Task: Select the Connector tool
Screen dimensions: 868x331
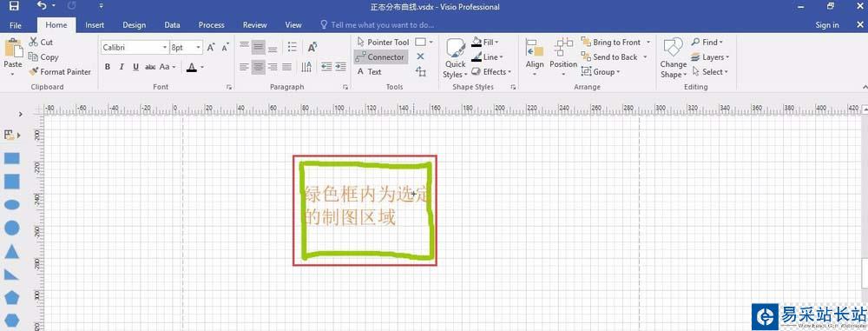Action: (x=381, y=57)
